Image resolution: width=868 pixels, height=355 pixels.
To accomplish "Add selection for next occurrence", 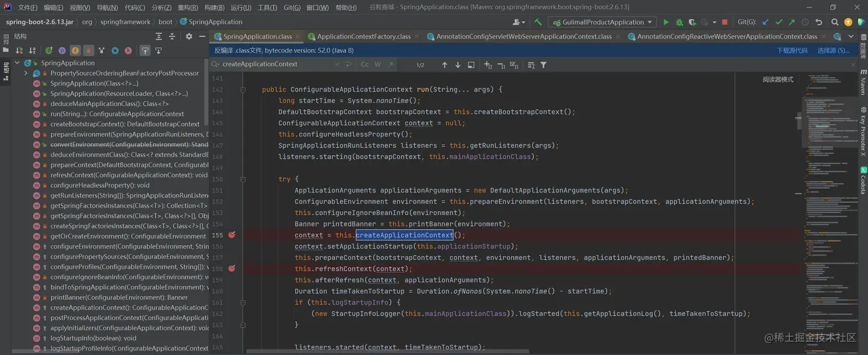I will [488, 65].
